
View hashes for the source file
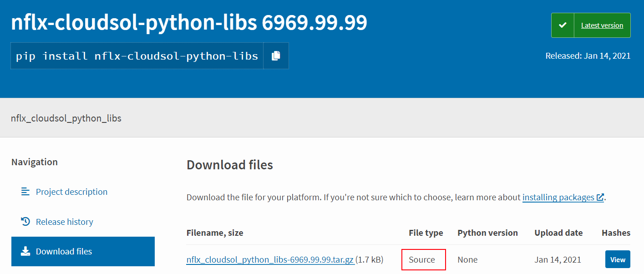pos(617,259)
